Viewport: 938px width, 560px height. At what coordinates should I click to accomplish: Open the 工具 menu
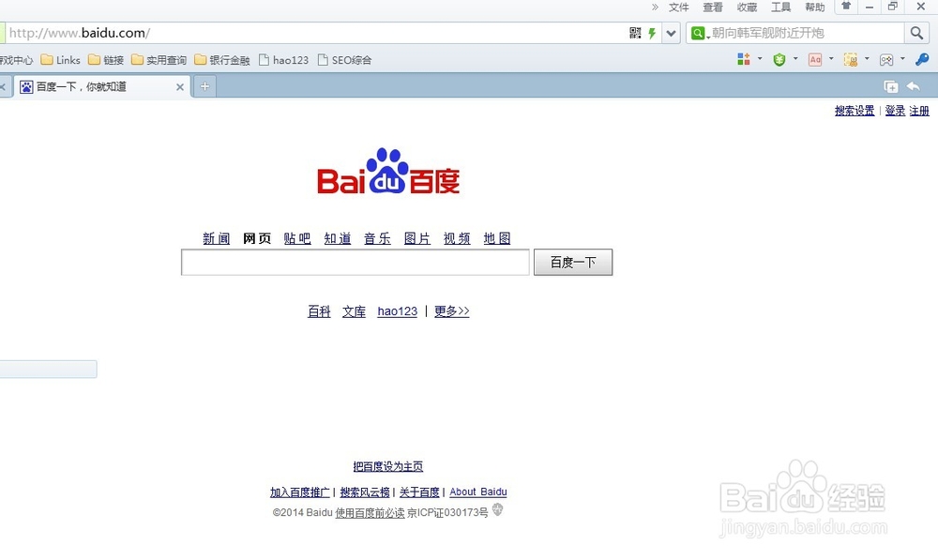pos(780,8)
